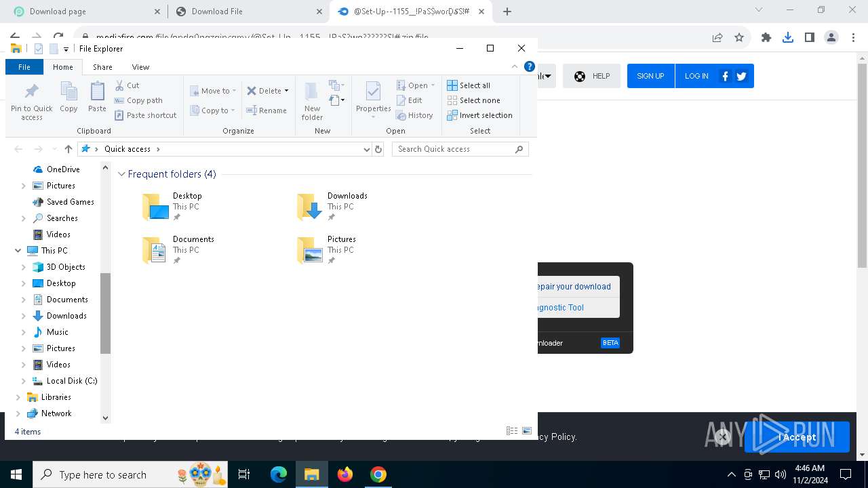Viewport: 868px width, 488px height.
Task: Expand the 3D Objects tree node
Action: (x=24, y=267)
